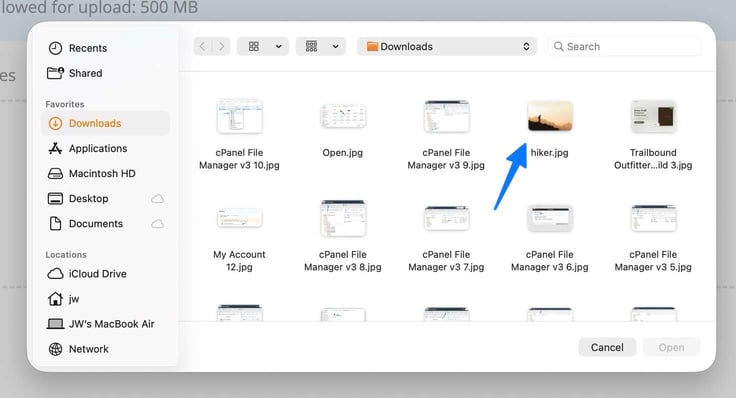
Task: Select cPanel File Manager v3 7.jpg thumbnail
Action: pyautogui.click(x=446, y=218)
